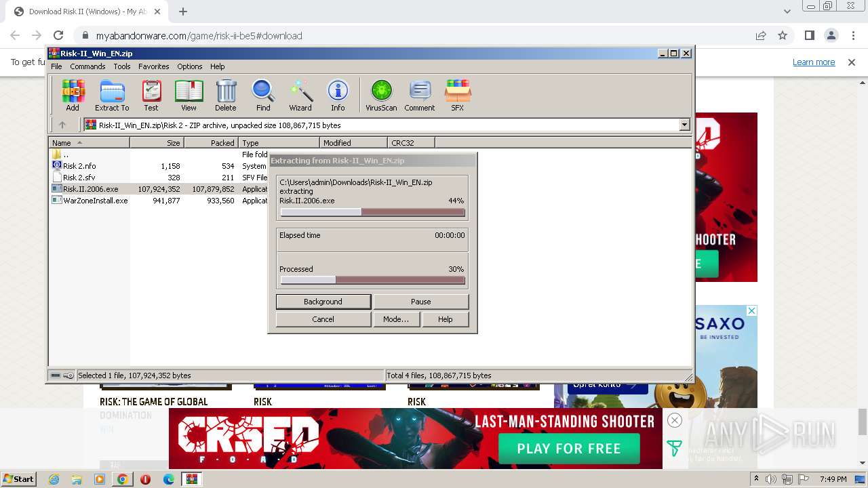Screen dimensions: 868x488
Task: Cancel the extraction
Action: point(323,319)
